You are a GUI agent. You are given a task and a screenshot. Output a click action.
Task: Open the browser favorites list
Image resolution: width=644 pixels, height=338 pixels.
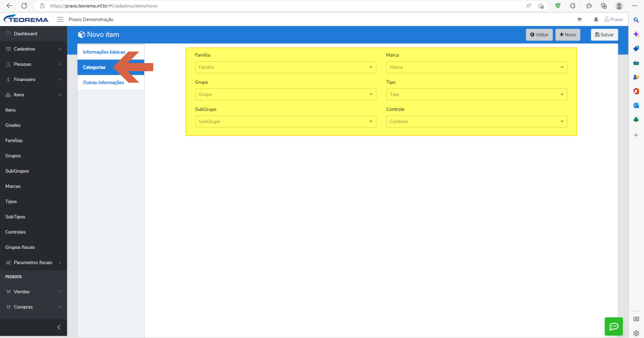[x=589, y=6]
